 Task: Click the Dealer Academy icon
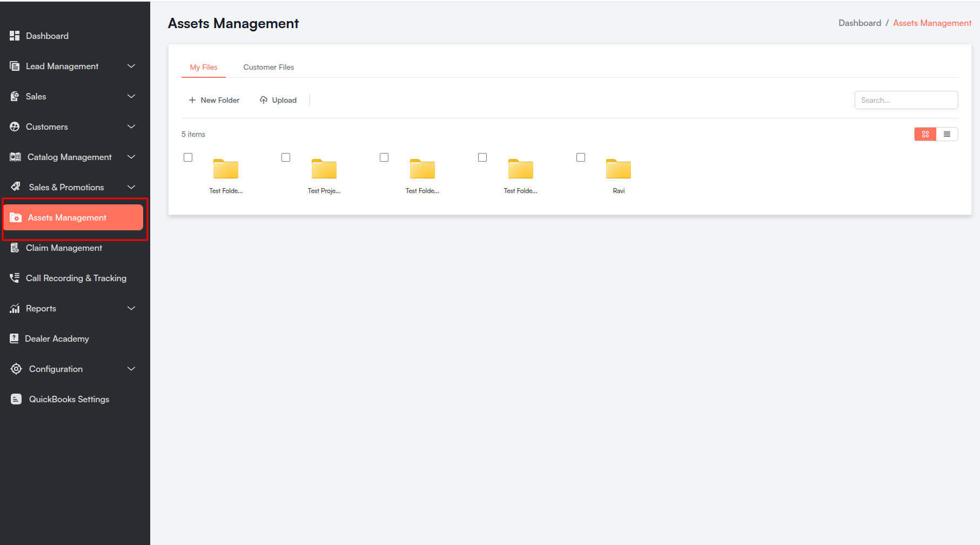point(14,338)
